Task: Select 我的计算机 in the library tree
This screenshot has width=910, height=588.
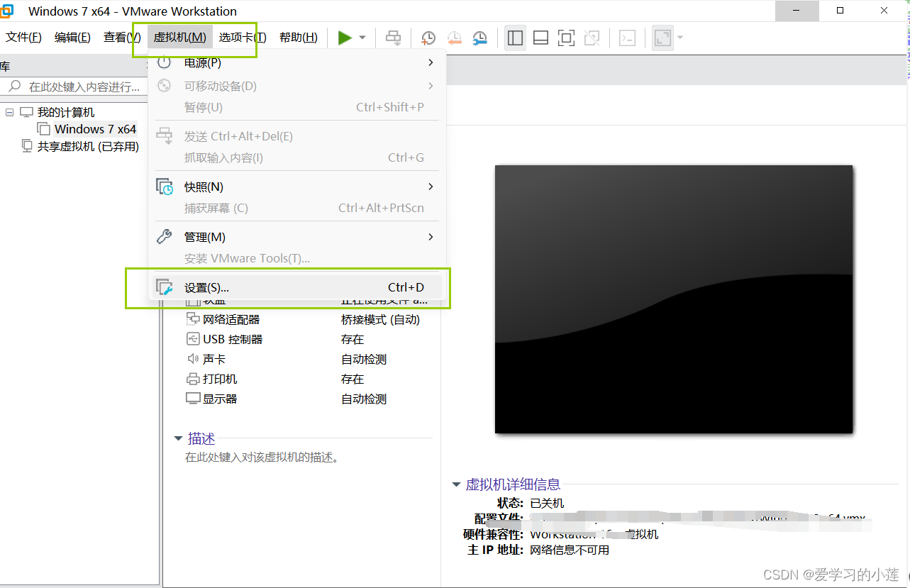Action: [x=65, y=112]
